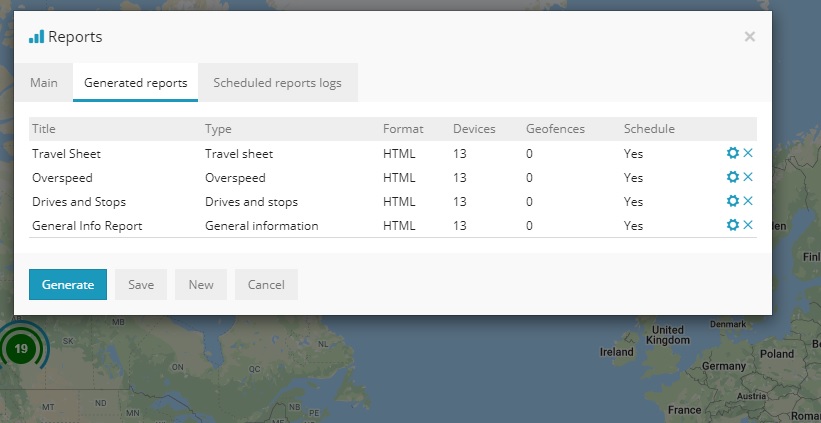This screenshot has height=423, width=821.
Task: Click the Reports bar chart icon
Action: coord(37,37)
